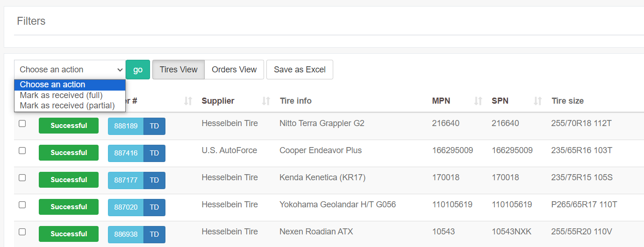Click MPN value 170018

446,177
